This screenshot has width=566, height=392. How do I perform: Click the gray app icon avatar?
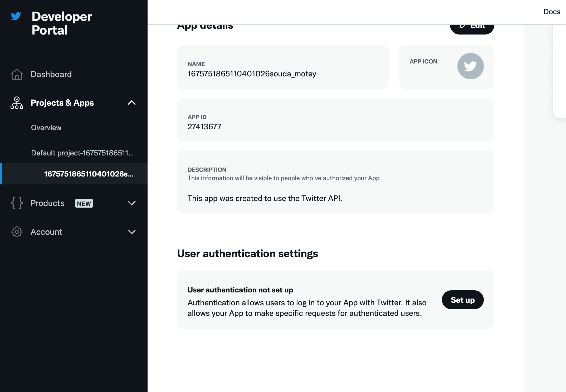click(470, 66)
